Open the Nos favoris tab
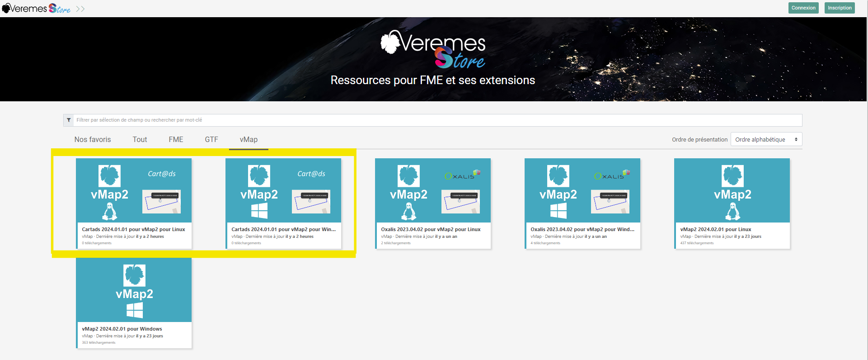Viewport: 868px width, 360px height. click(93, 140)
